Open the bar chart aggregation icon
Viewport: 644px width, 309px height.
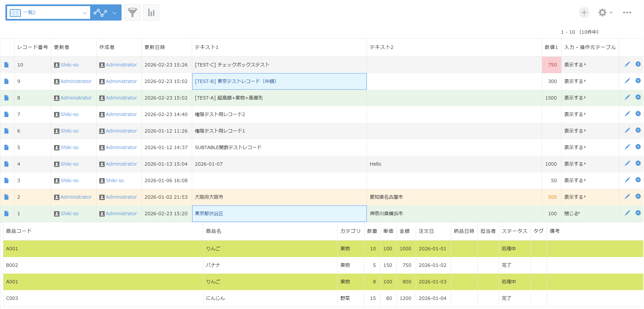[151, 13]
